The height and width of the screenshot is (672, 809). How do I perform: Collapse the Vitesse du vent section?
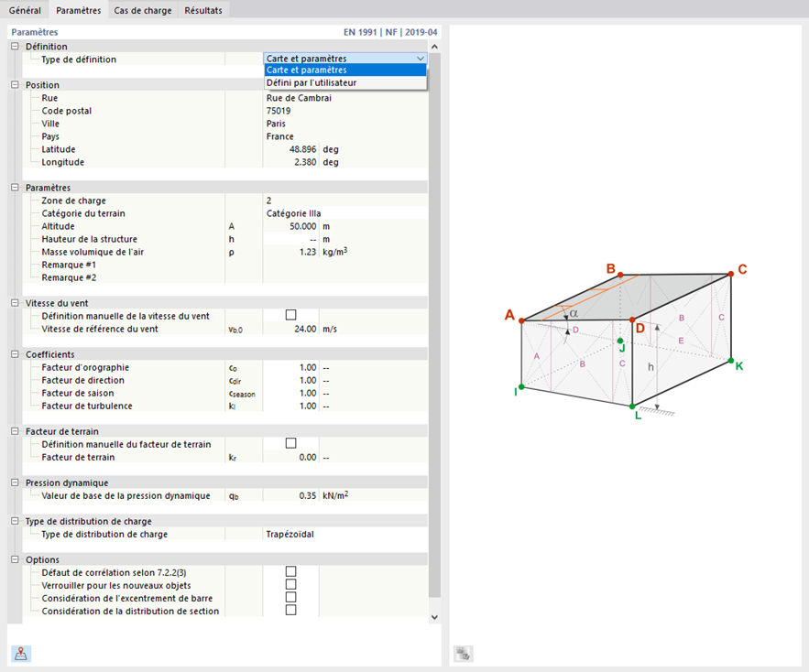tap(15, 303)
